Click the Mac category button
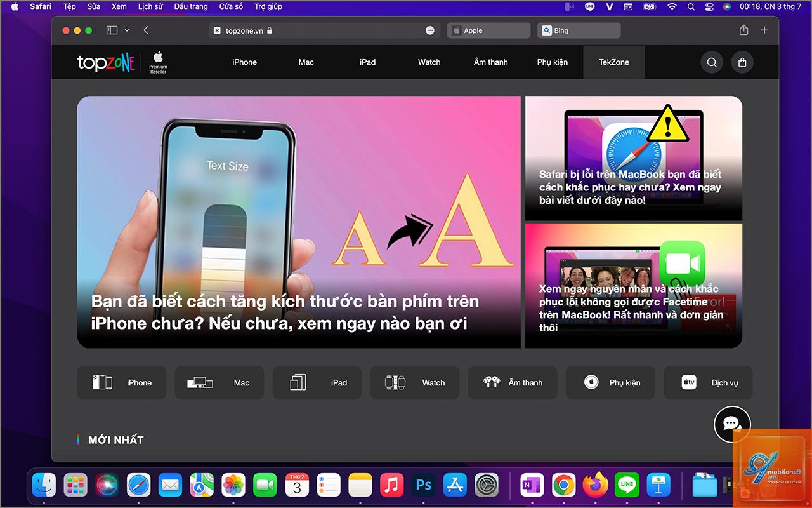This screenshot has height=508, width=812. [219, 383]
